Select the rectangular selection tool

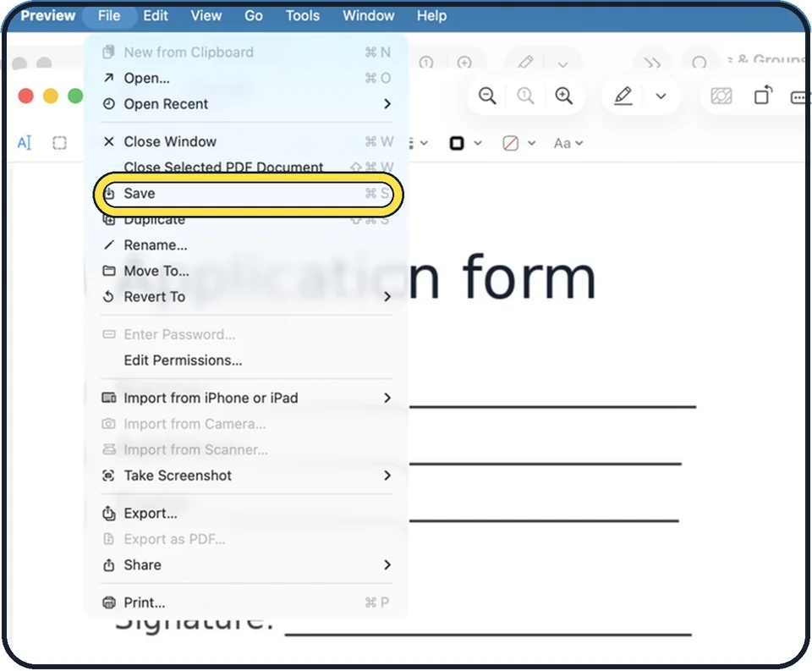coord(59,142)
